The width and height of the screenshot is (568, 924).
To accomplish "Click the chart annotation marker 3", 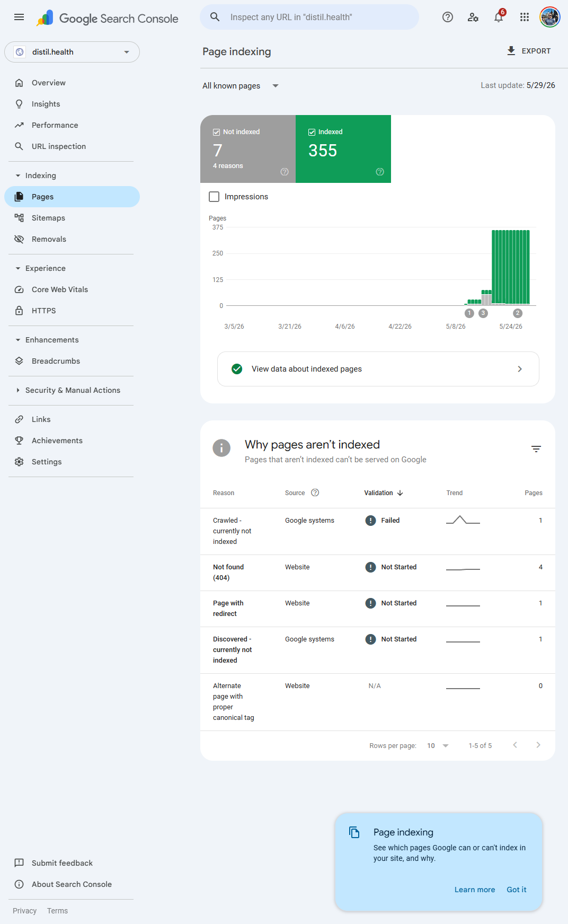I will [x=483, y=313].
